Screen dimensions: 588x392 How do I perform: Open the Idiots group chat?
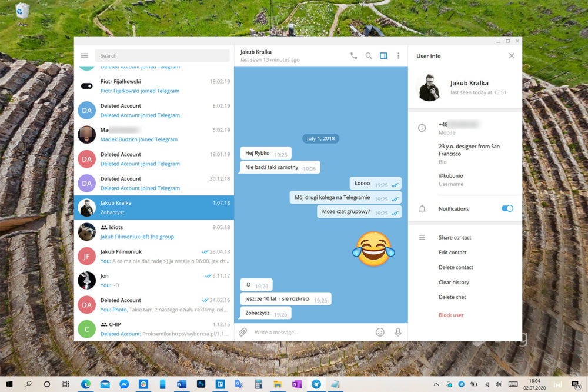153,232
